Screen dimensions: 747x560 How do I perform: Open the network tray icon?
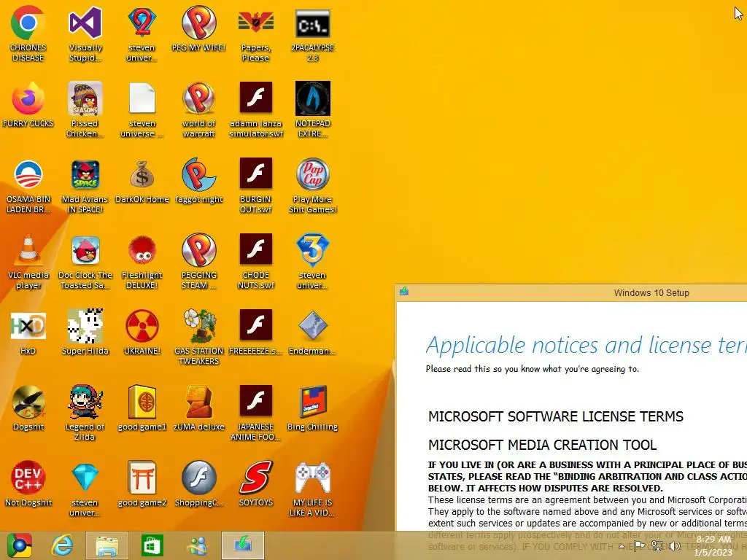tap(657, 546)
